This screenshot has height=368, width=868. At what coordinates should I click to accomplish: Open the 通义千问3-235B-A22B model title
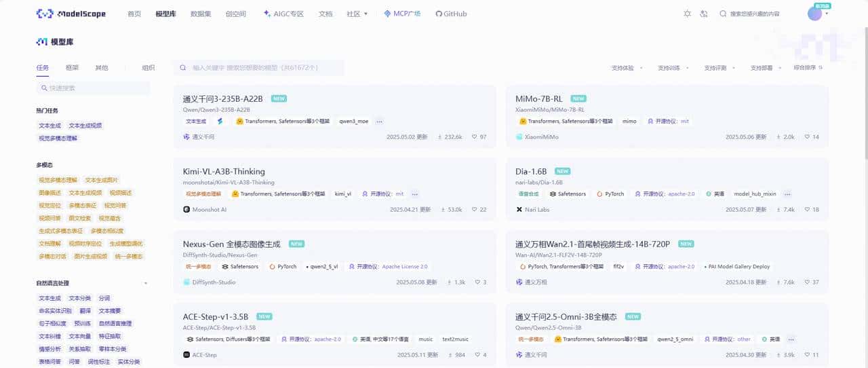[x=222, y=99]
